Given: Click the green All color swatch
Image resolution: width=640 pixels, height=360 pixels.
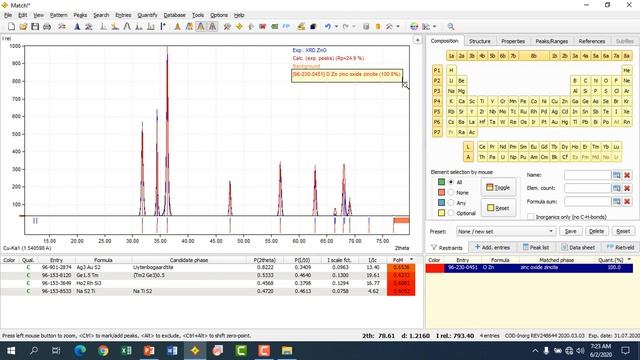Looking at the screenshot, I should (441, 182).
